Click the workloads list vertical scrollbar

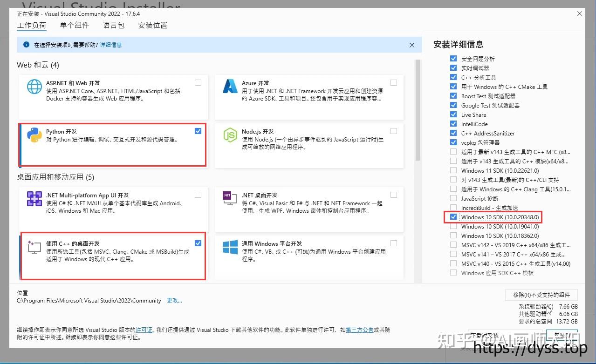[x=418, y=110]
